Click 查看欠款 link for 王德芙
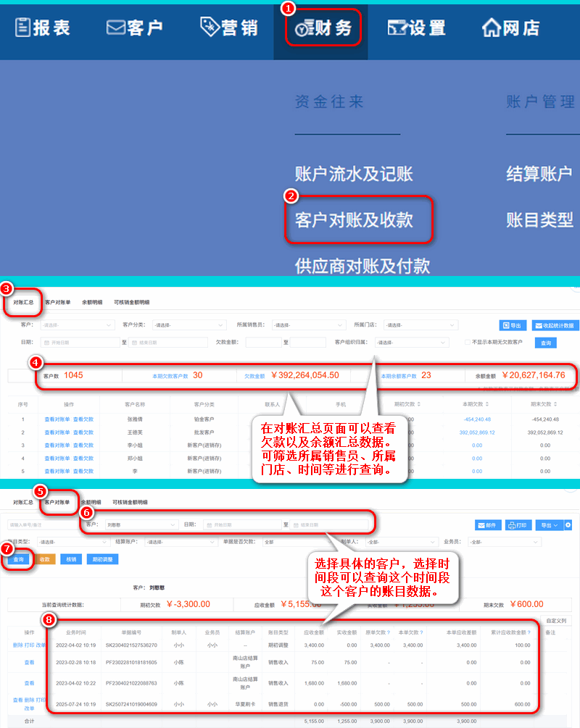This screenshot has height=728, width=580. (x=83, y=432)
